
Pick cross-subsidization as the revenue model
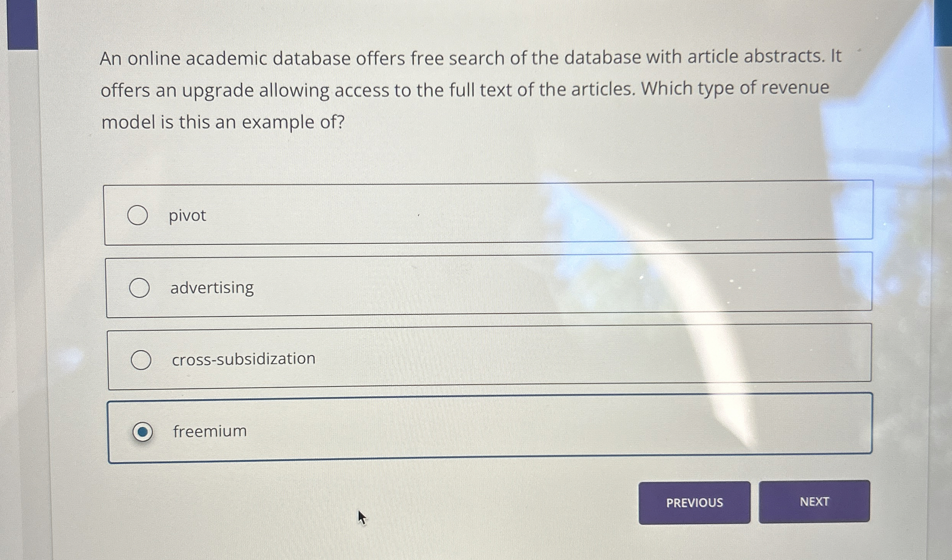(142, 359)
